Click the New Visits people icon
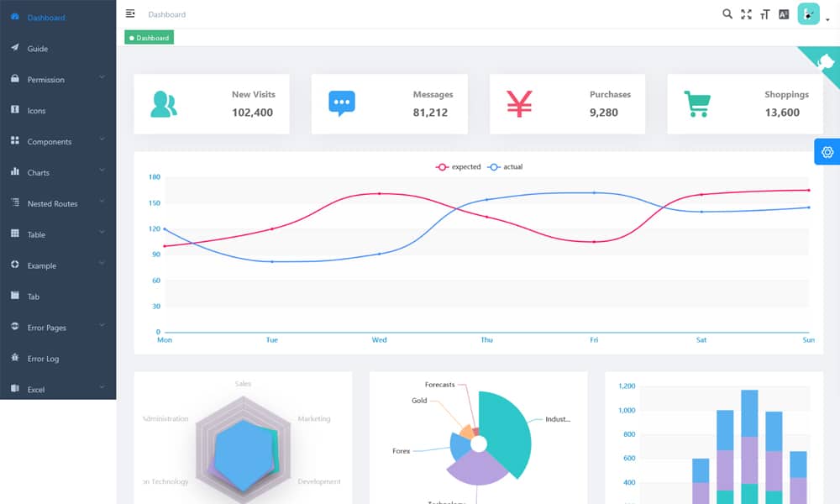The height and width of the screenshot is (504, 840). click(164, 104)
